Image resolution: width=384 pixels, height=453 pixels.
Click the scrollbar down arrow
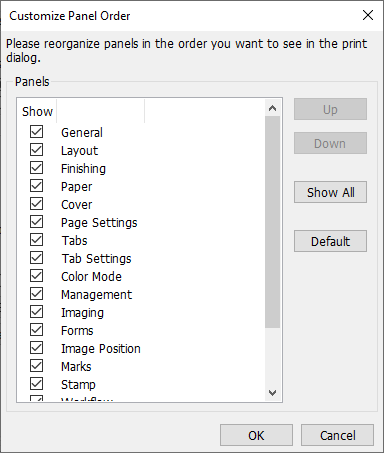coord(272,393)
